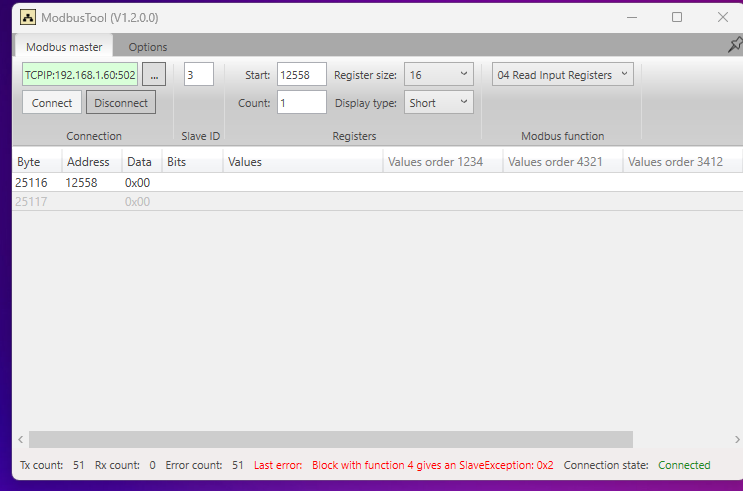Click the greyed 0x00 cell in row 25117
Screen dimensions: 743x491
point(137,201)
